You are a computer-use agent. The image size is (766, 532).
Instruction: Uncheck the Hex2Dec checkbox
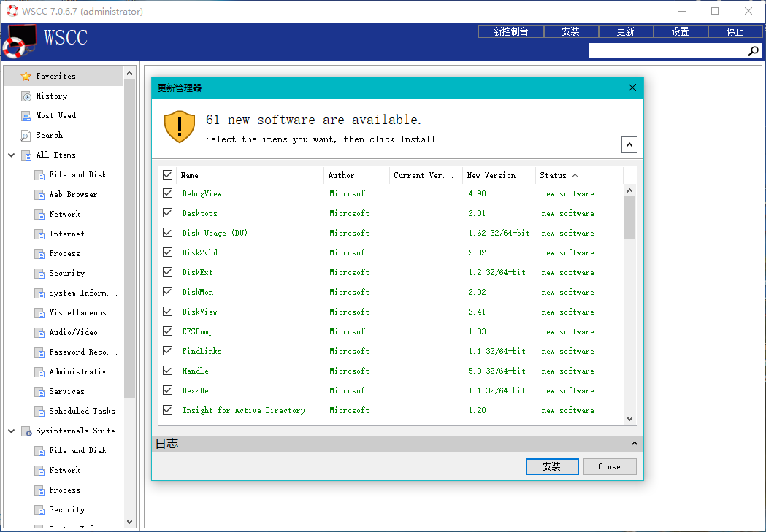pos(167,390)
